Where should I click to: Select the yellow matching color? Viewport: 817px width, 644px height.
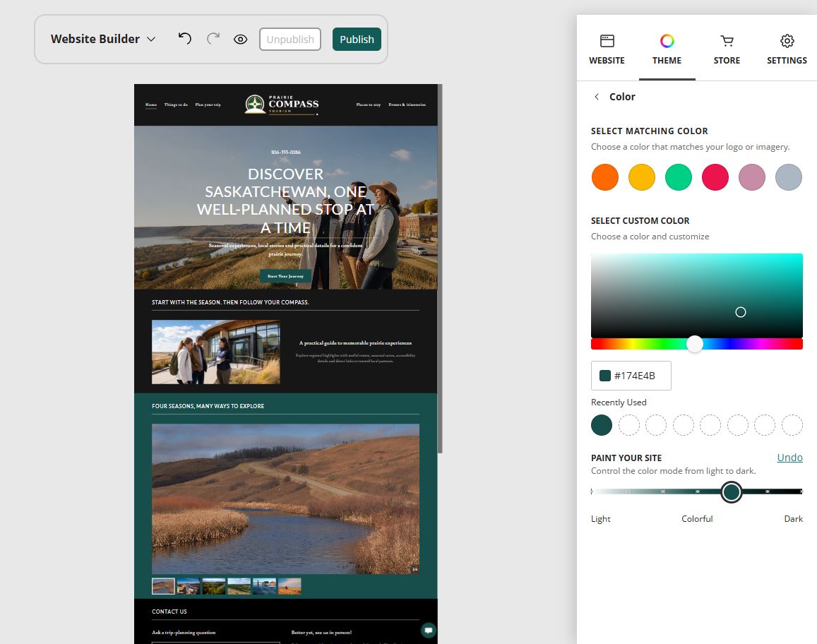tap(641, 177)
